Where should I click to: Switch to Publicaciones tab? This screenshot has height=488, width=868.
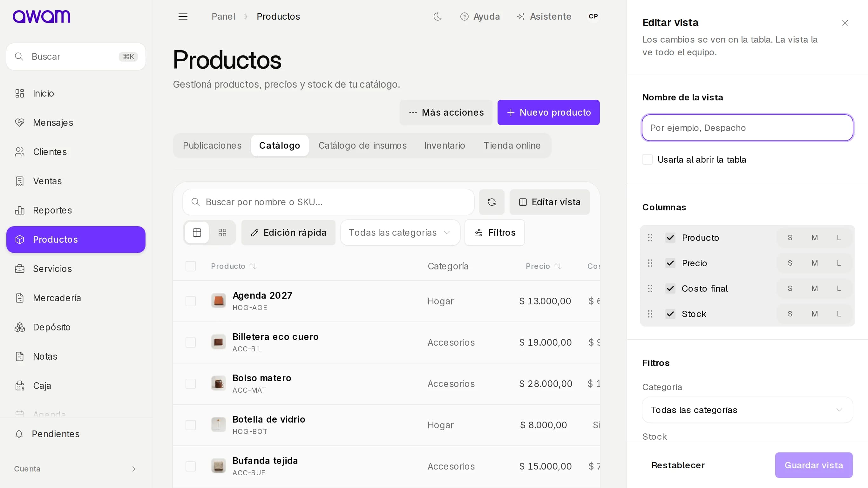[x=212, y=146]
